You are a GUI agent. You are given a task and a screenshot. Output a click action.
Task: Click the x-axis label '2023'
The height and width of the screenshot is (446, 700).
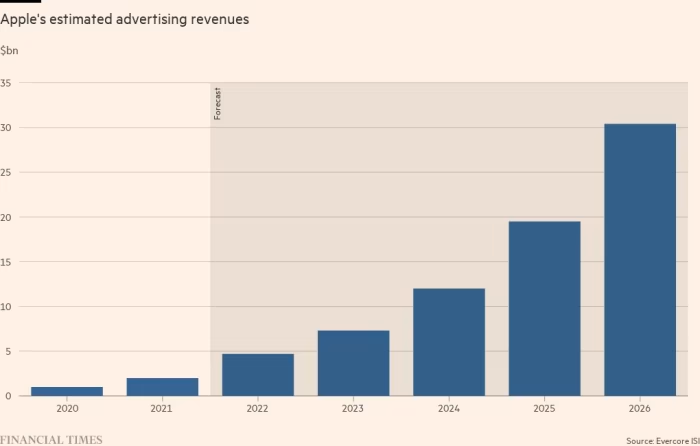(353, 408)
